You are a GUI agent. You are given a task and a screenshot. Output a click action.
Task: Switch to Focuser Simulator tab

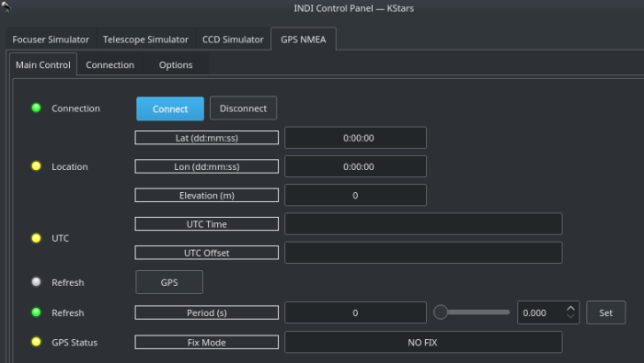(x=51, y=40)
